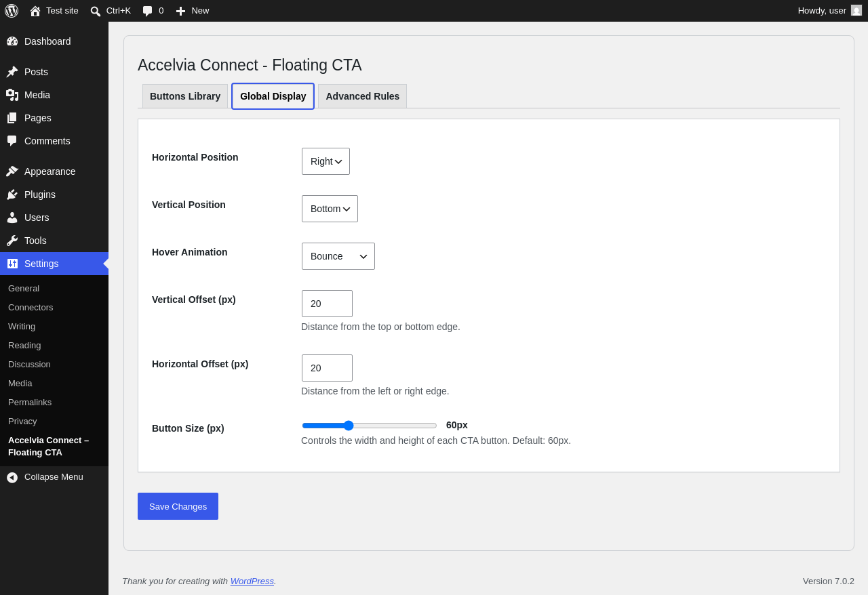This screenshot has height=595, width=868.
Task: Click the Save Changes button
Action: 178,506
